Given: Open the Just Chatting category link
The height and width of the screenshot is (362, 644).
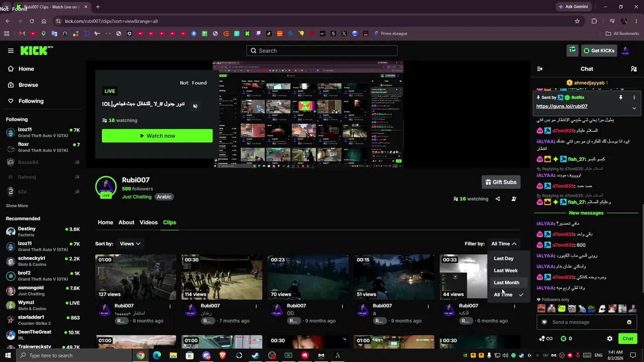Looking at the screenshot, I should click(136, 197).
